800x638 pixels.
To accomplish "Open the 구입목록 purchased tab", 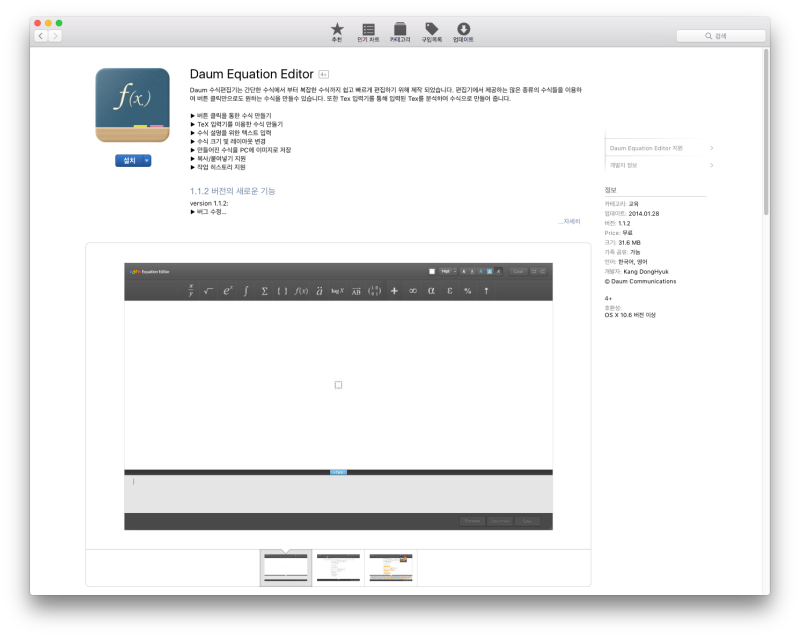I will (x=432, y=32).
